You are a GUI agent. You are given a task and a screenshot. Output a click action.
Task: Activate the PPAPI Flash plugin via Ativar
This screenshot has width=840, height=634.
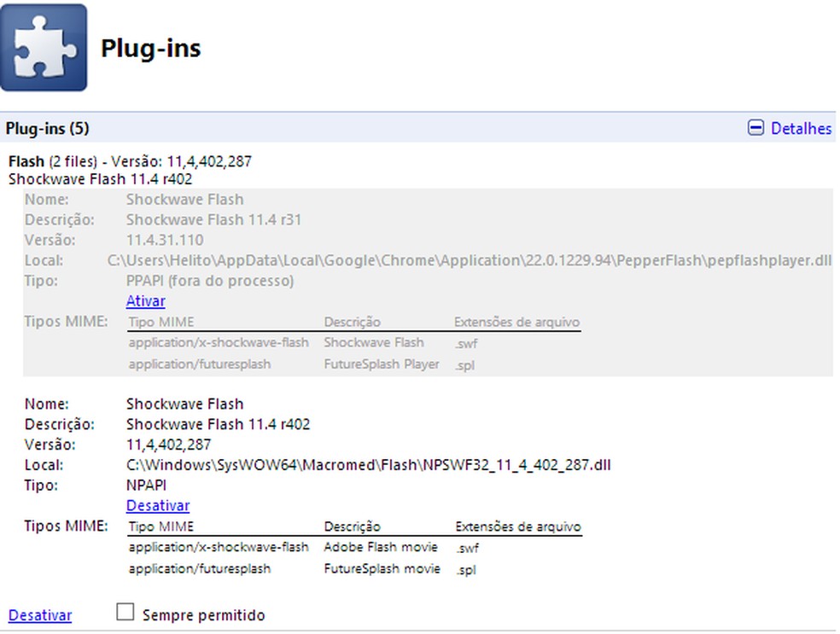(x=145, y=301)
